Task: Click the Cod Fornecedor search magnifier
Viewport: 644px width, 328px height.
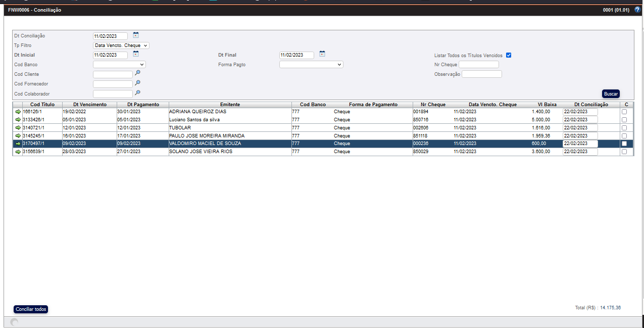Action: click(x=137, y=83)
